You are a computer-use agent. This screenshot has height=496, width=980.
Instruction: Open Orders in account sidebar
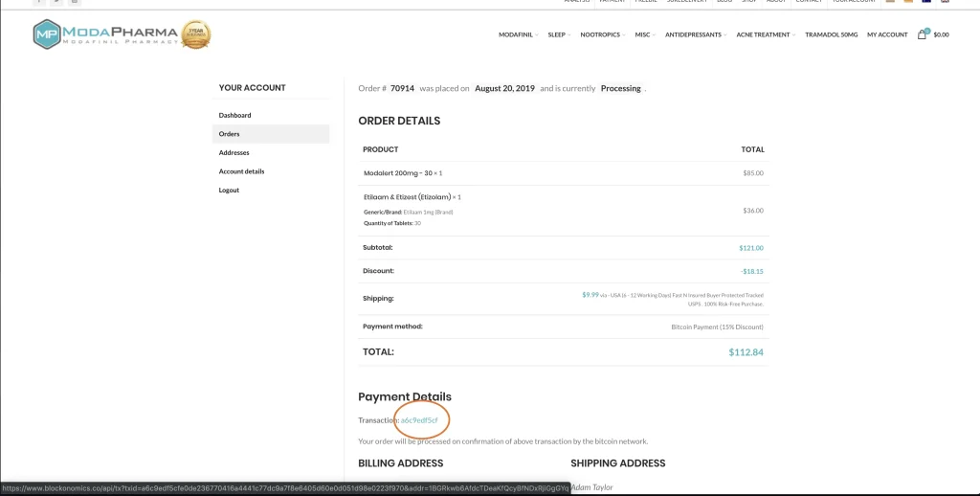(x=229, y=134)
